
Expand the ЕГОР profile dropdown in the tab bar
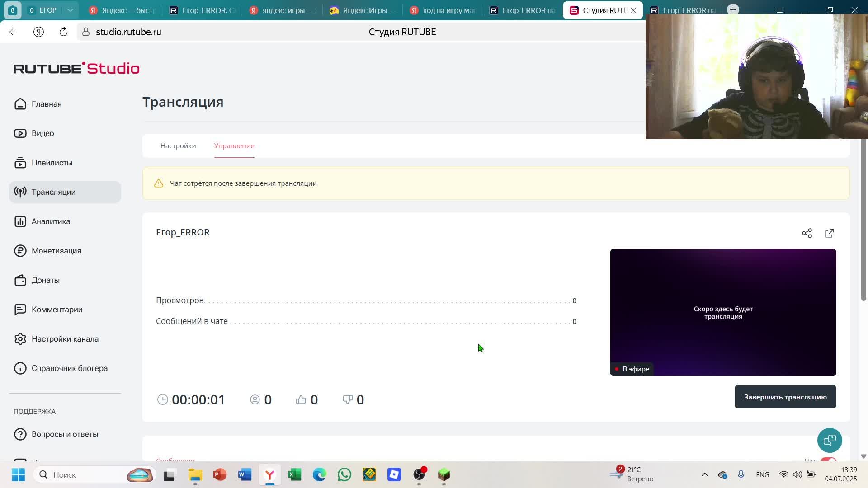(70, 10)
